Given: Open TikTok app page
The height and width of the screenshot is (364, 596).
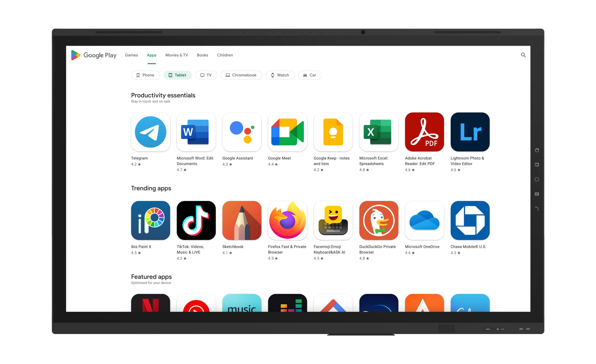Looking at the screenshot, I should point(196,220).
